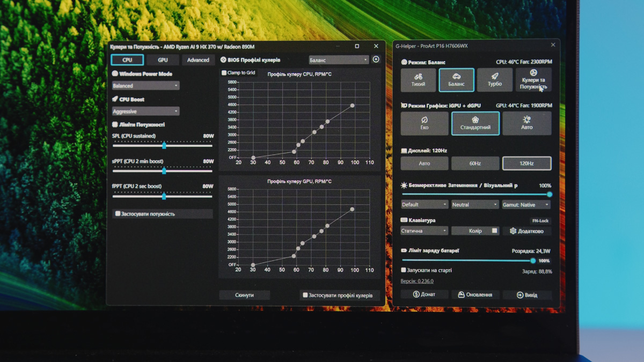Click the Ліміти Потужності icon
The image size is (644, 362).
pos(115,124)
